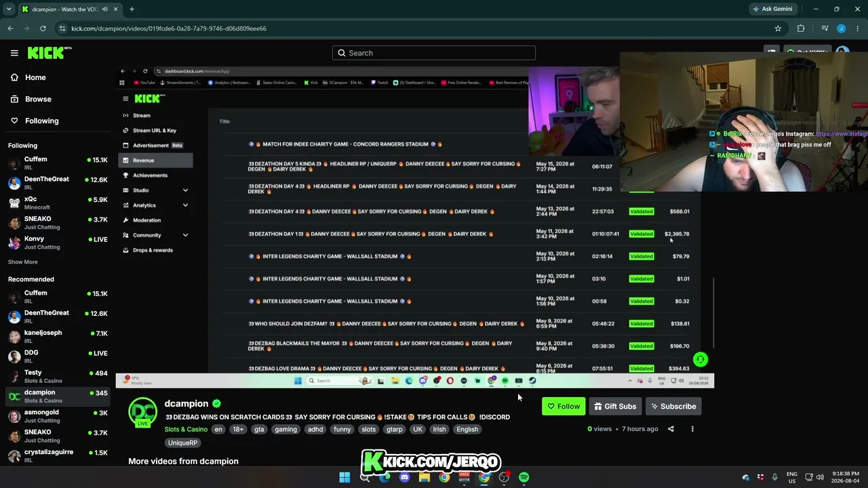Click the gtarp tag
Viewport: 868px width, 488px height.
[394, 429]
